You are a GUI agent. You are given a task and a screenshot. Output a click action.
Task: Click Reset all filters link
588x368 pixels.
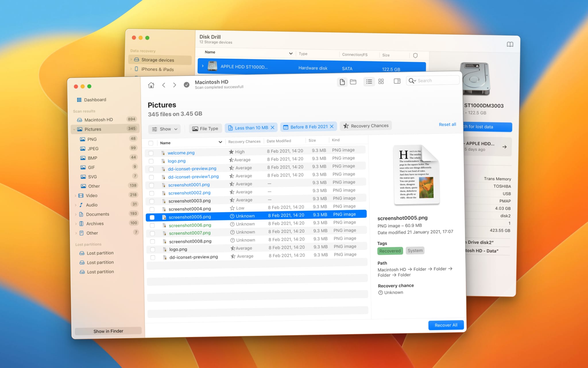(x=447, y=124)
